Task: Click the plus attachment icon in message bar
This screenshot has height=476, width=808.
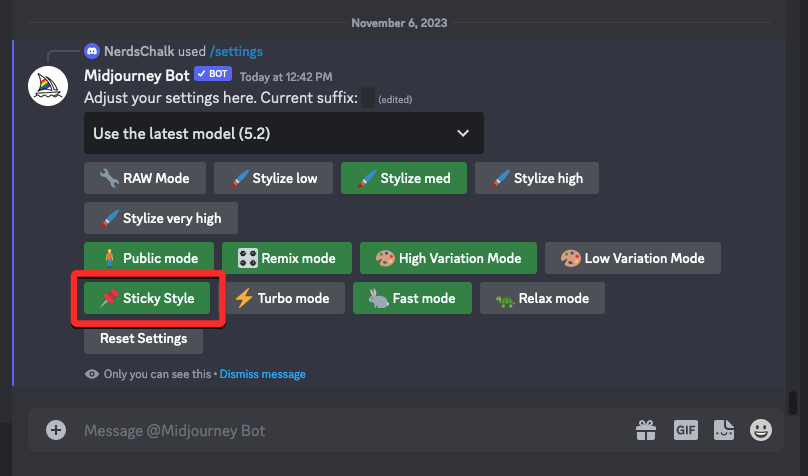Action: [x=56, y=430]
